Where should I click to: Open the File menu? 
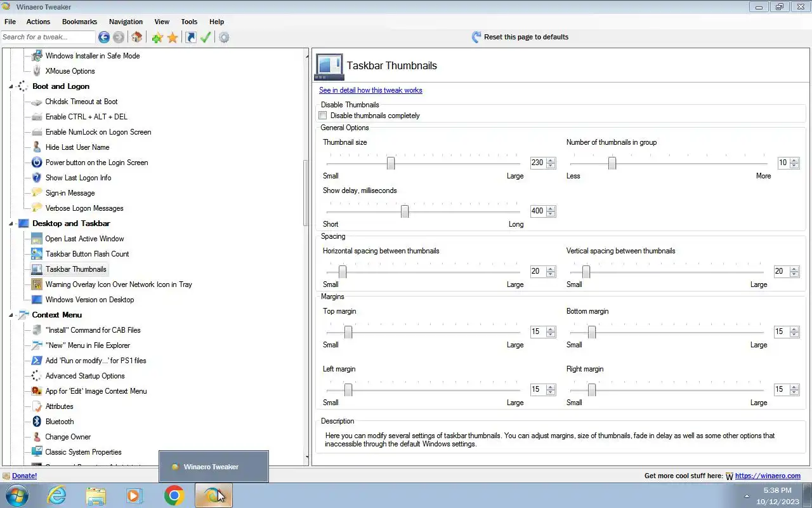click(10, 22)
